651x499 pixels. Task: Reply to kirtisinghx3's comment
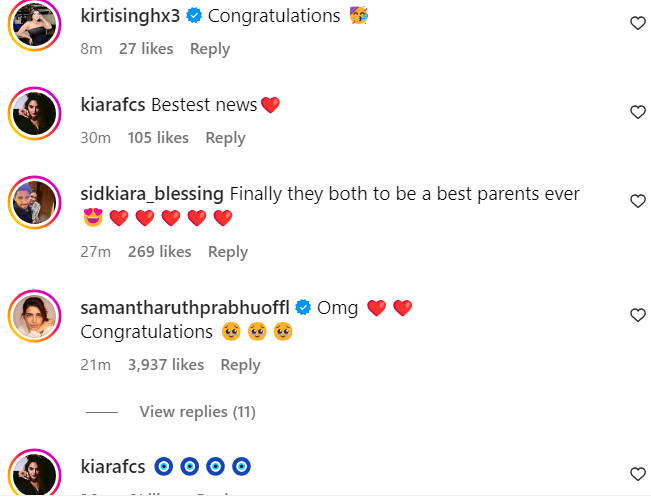click(210, 49)
